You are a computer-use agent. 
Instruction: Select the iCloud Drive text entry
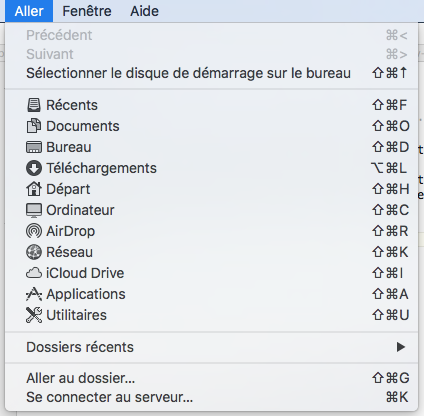[x=85, y=273]
